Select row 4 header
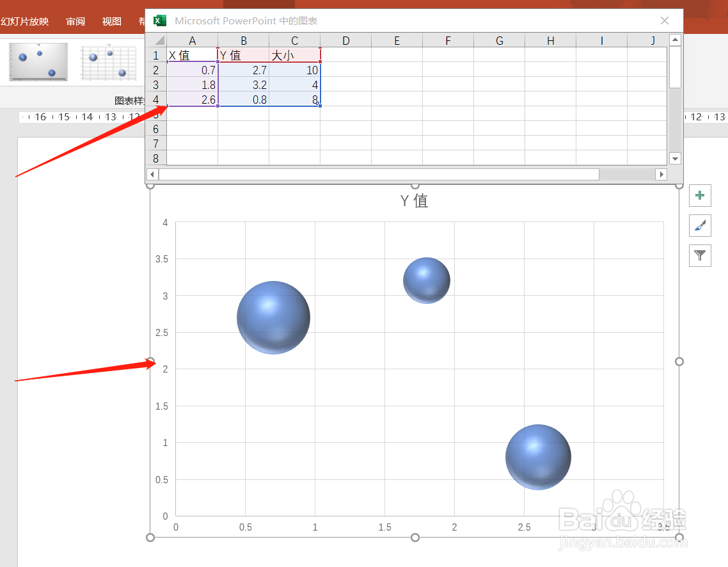728x567 pixels. coord(156,99)
